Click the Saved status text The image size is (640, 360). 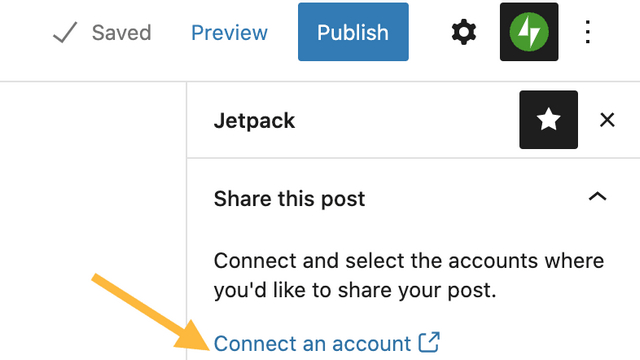[x=122, y=33]
